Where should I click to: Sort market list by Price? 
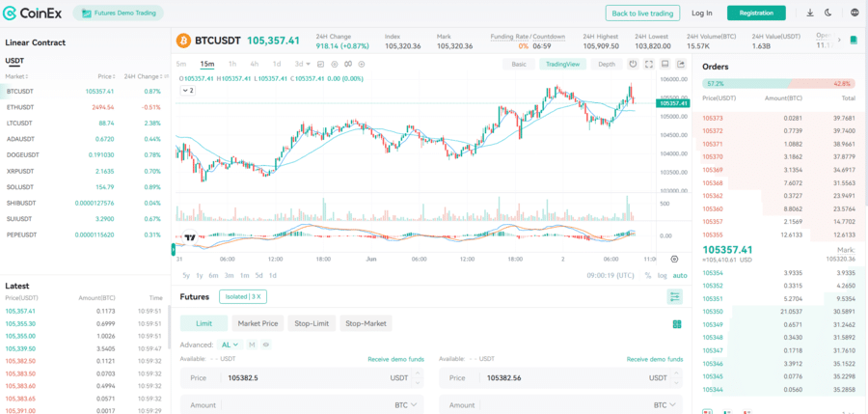tap(105, 76)
